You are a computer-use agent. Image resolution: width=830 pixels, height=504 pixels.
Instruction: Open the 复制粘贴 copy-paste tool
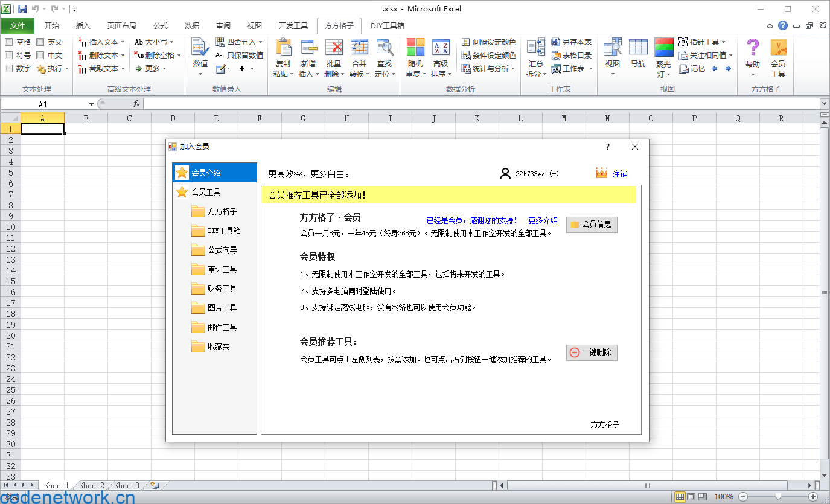pos(283,59)
